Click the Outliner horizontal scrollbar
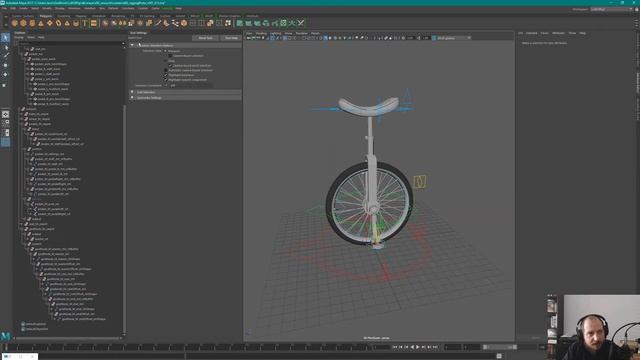 [67, 338]
